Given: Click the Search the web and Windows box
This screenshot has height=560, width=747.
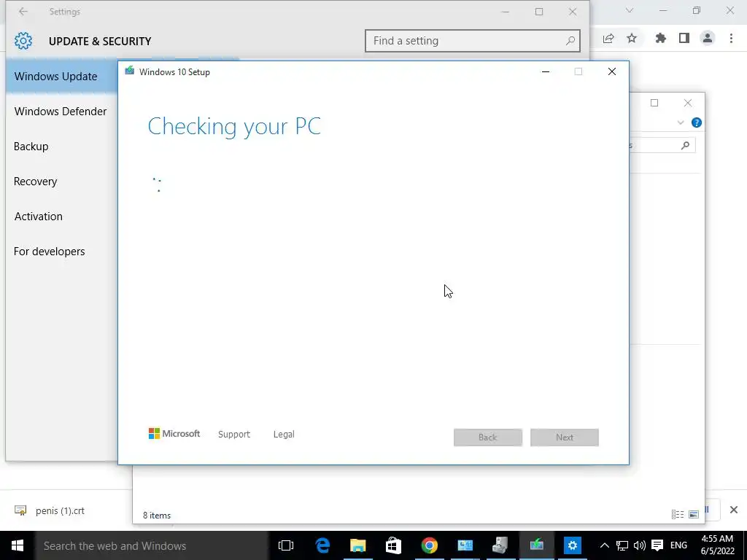Looking at the screenshot, I should pyautogui.click(x=152, y=545).
